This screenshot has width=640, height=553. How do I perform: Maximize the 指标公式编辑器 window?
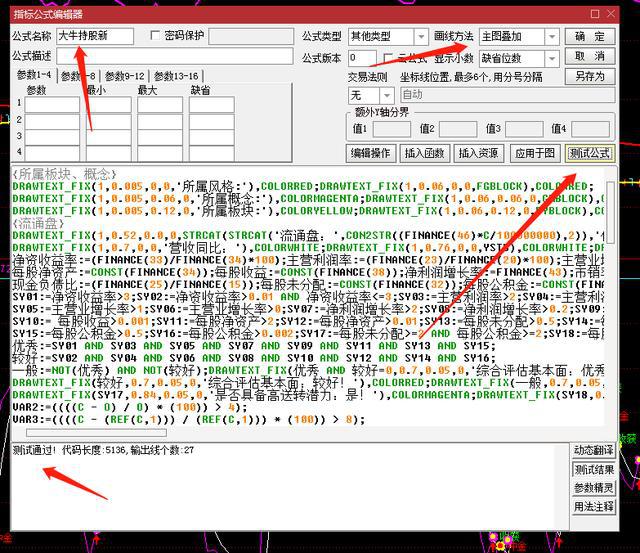coord(595,14)
